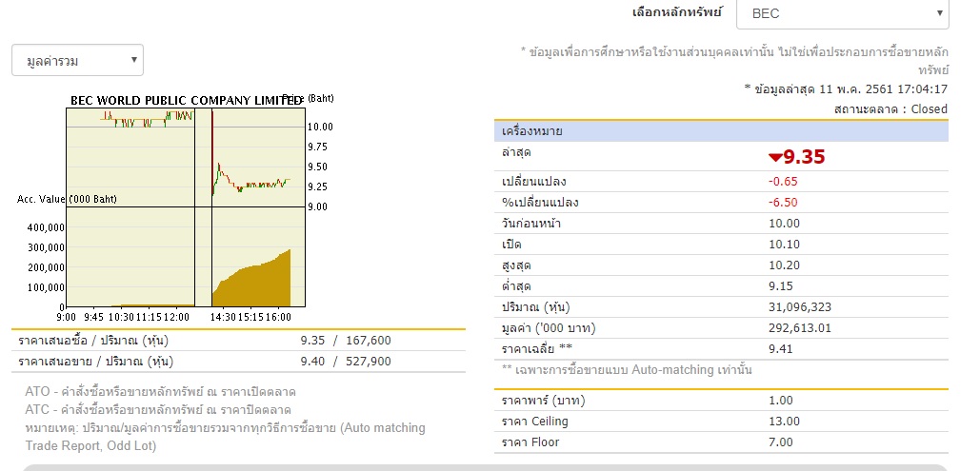Click the ราคาเสนอขาย / ปริมาณ label
Screen dimensions: 980x471
click(95, 362)
